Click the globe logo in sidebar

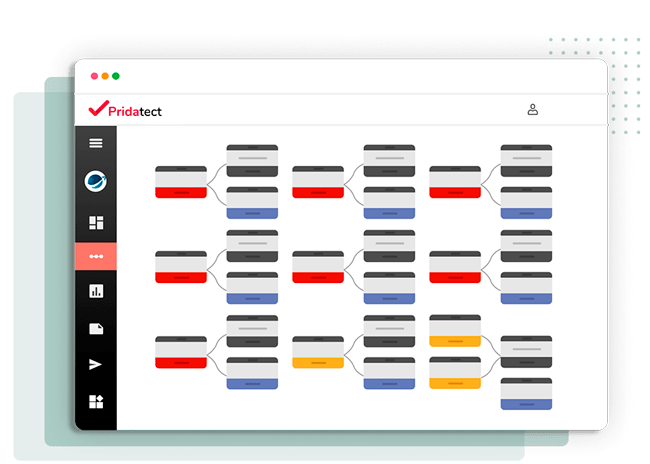[96, 181]
